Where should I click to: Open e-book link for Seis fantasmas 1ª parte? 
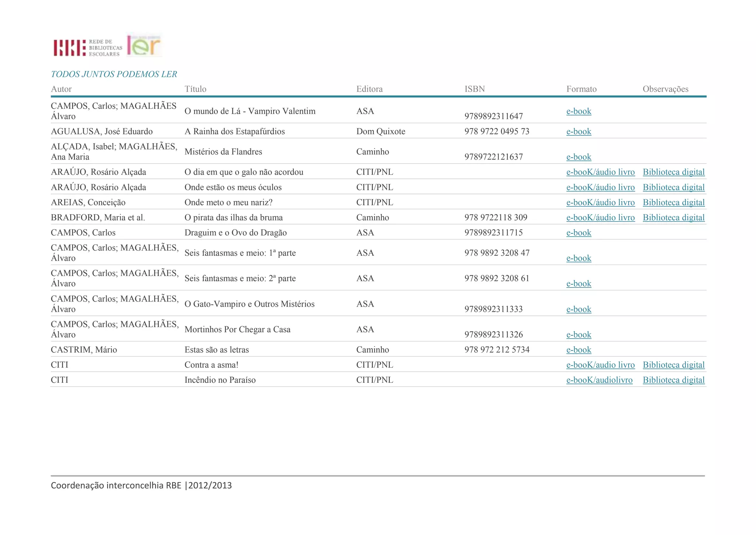[578, 258]
